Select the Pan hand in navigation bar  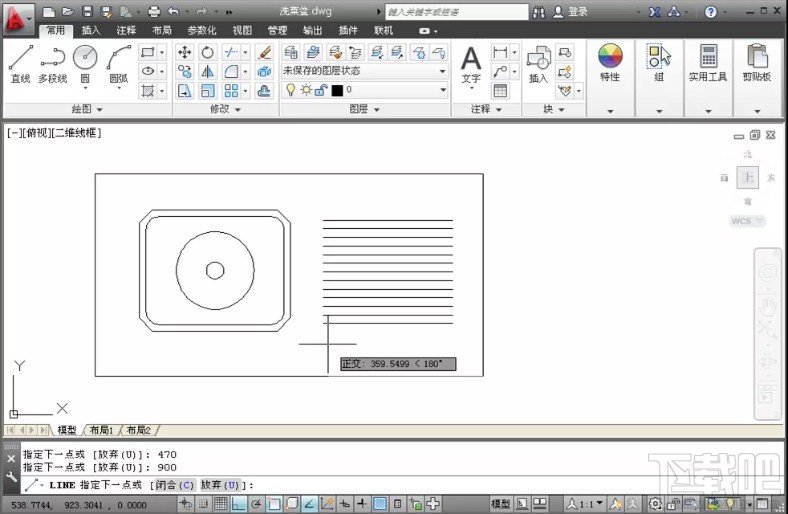point(767,304)
